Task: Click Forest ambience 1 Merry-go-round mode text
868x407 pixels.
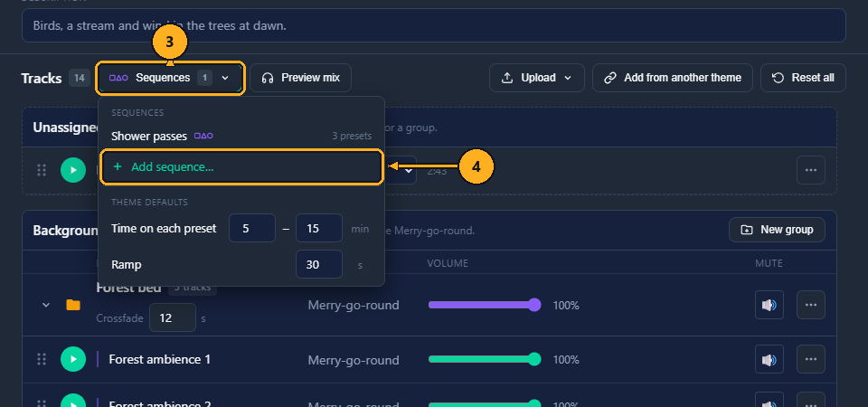Action: click(x=354, y=360)
